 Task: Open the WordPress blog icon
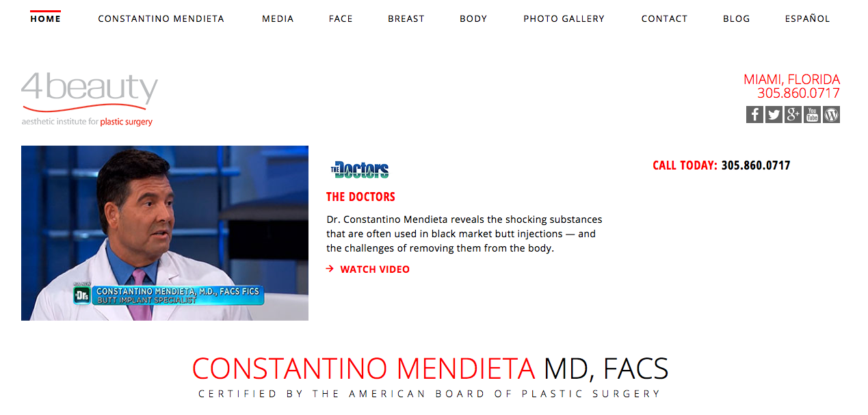pyautogui.click(x=831, y=115)
